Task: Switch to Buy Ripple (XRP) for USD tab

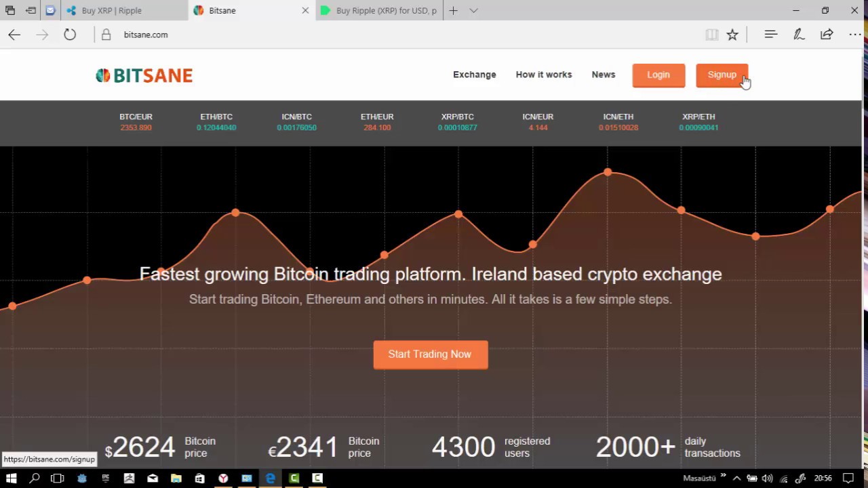Action: (x=379, y=10)
